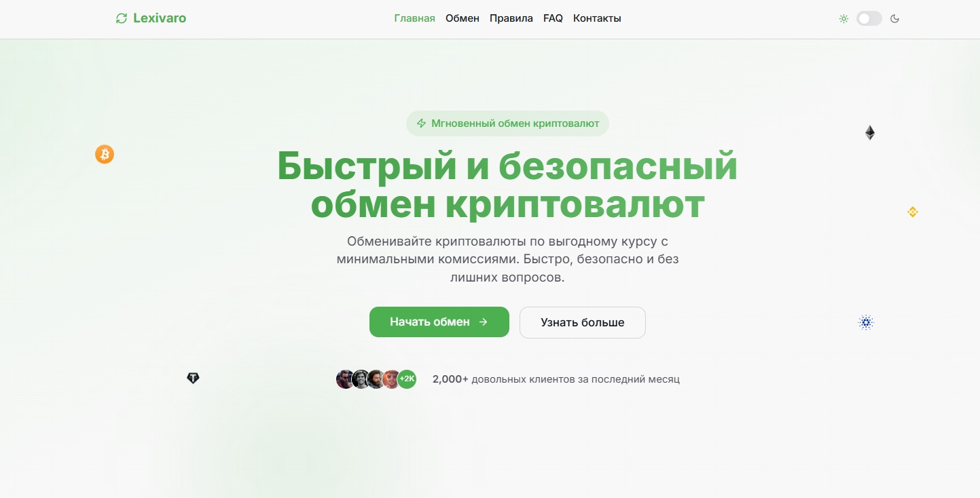Open the Главная navigation item
Screen dimensions: 980x498
(x=414, y=18)
